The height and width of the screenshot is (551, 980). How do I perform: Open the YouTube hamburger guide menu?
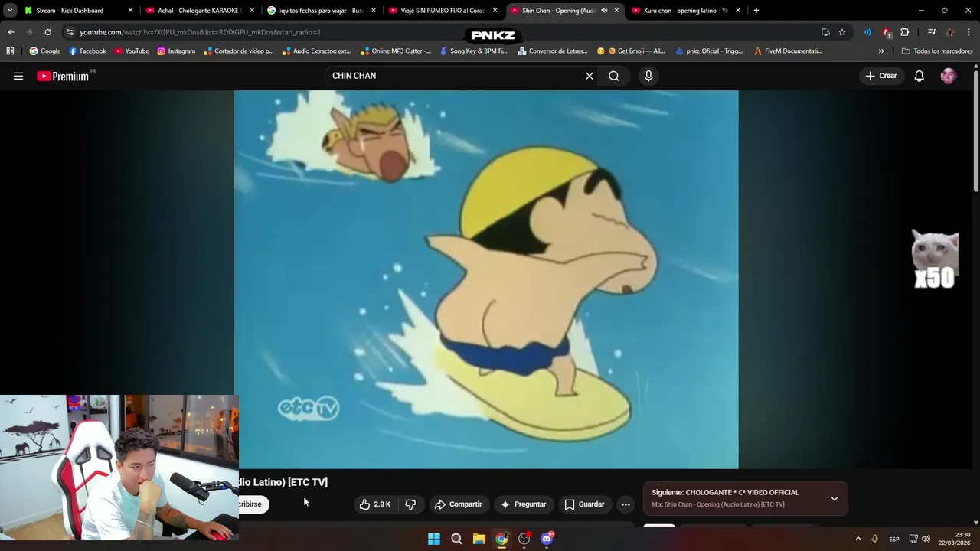pos(18,76)
